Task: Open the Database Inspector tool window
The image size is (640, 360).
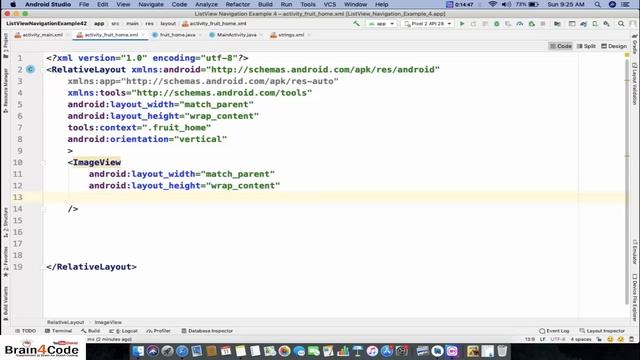Action: pos(207,331)
